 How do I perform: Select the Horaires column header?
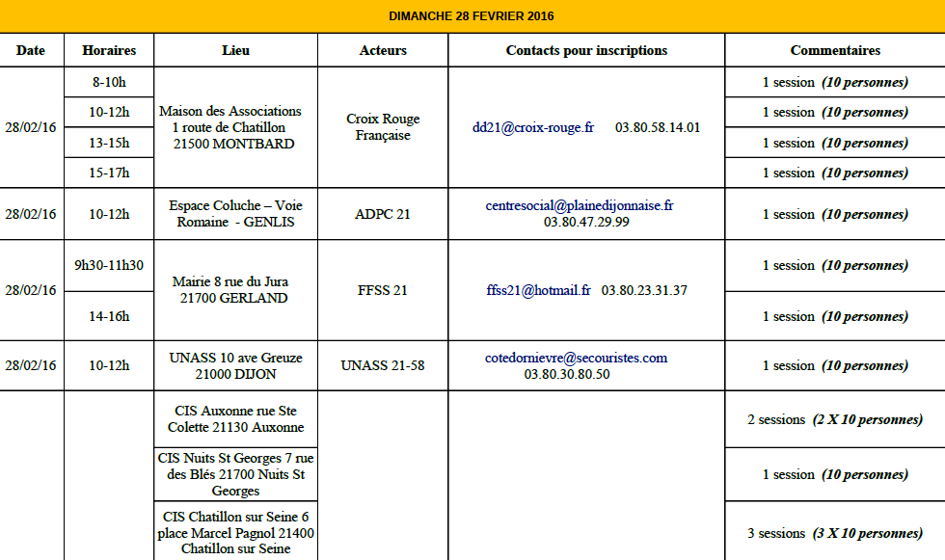tap(109, 50)
